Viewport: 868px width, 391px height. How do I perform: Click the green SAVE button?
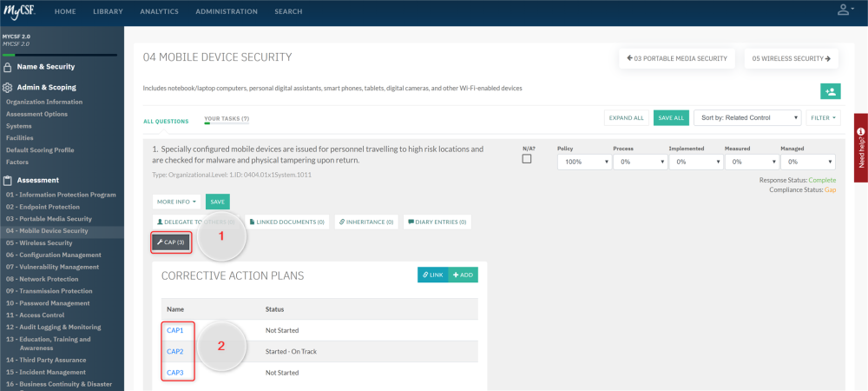click(218, 202)
